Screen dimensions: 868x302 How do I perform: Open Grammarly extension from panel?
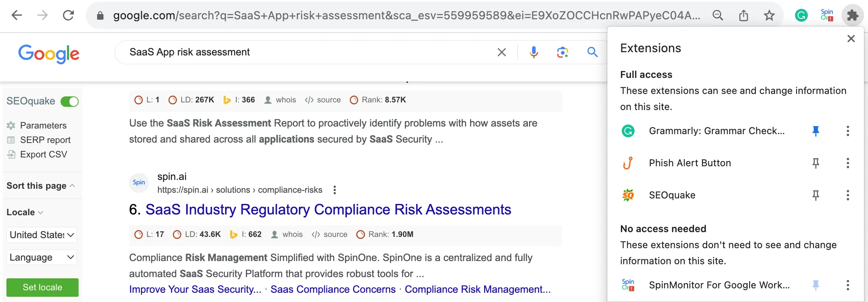717,131
